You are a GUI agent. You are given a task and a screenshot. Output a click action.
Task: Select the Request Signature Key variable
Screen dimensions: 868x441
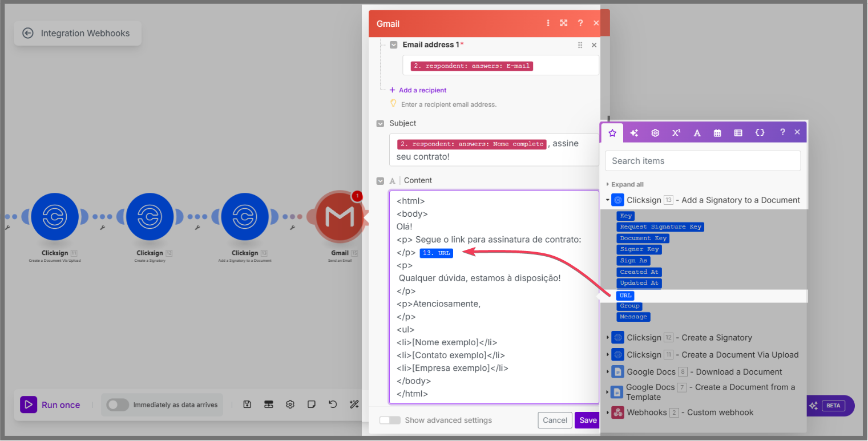pos(660,227)
